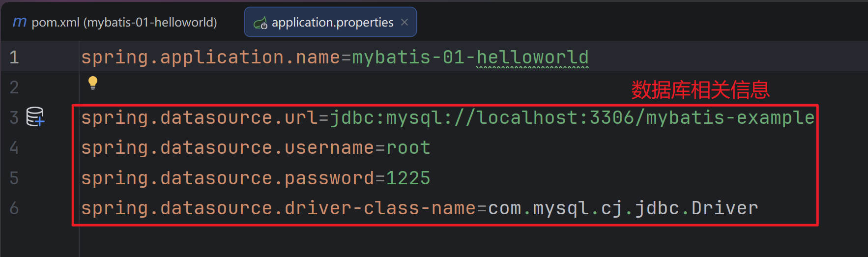Place cursor in the spring.datasource.url key
The image size is (868, 257).
[x=199, y=118]
